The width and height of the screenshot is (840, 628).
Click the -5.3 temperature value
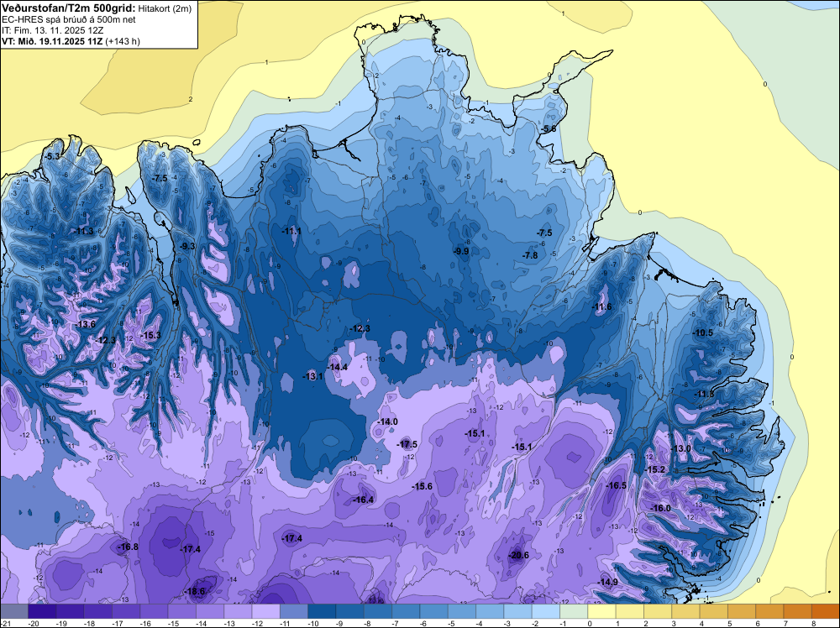pos(52,156)
